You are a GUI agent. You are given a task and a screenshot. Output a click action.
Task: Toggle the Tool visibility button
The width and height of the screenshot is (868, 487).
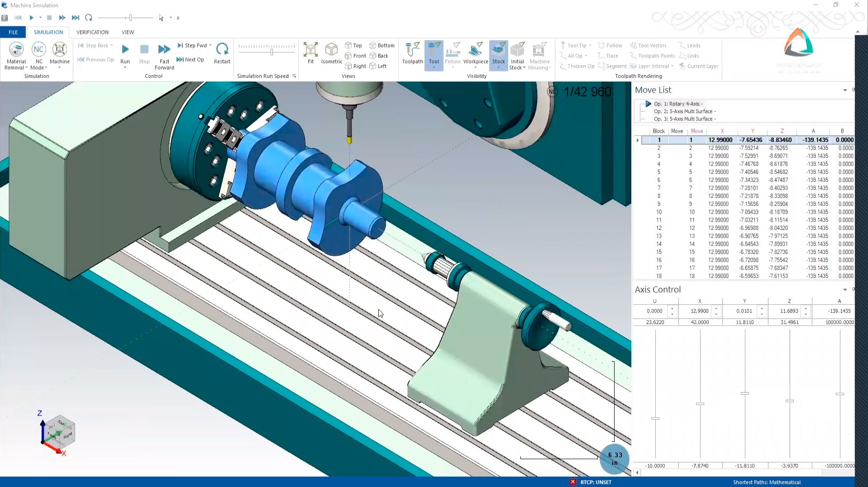click(x=434, y=52)
